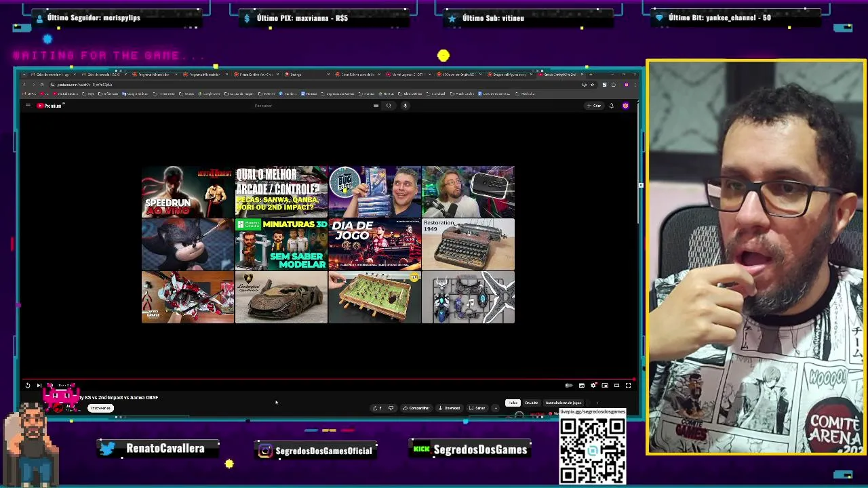Start voice search with the microphone

tap(405, 106)
